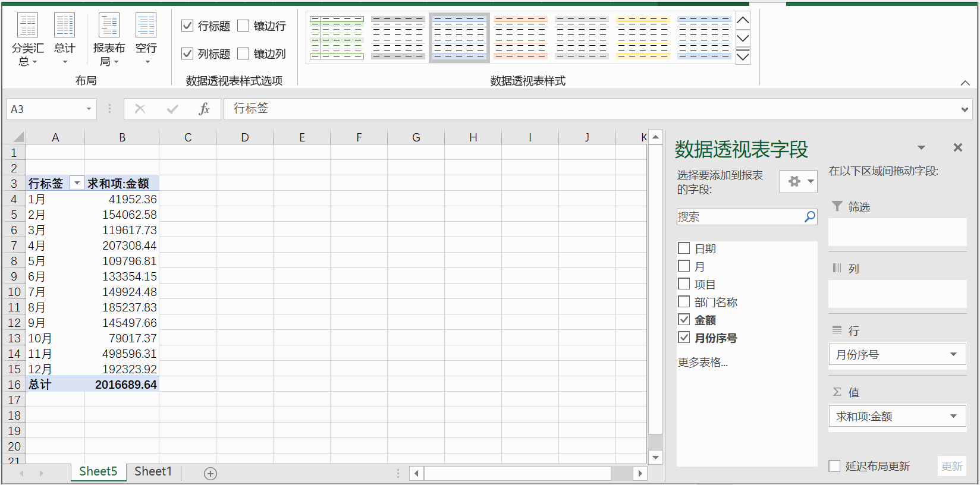Check the 日期 field checkbox
This screenshot has height=485, width=980.
(x=684, y=248)
